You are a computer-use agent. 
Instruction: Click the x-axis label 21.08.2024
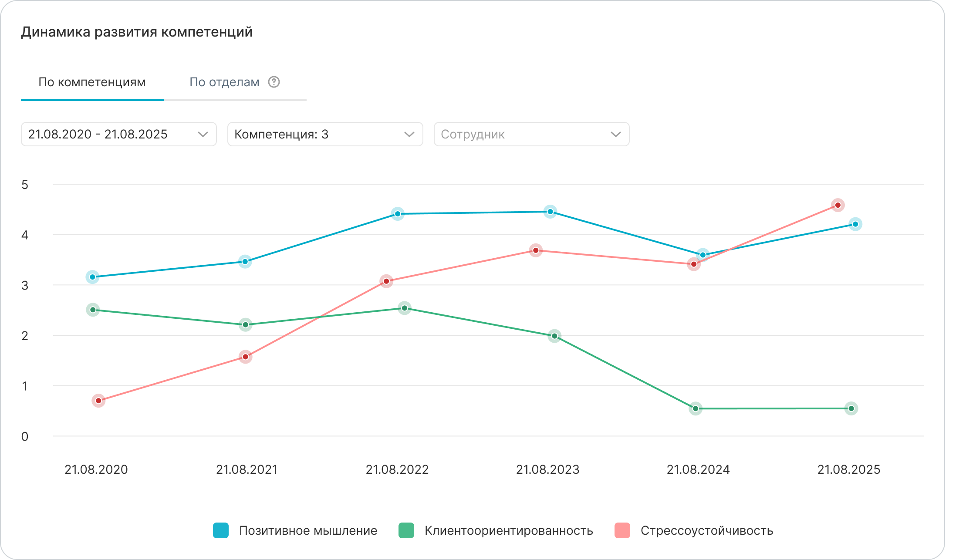(x=698, y=469)
